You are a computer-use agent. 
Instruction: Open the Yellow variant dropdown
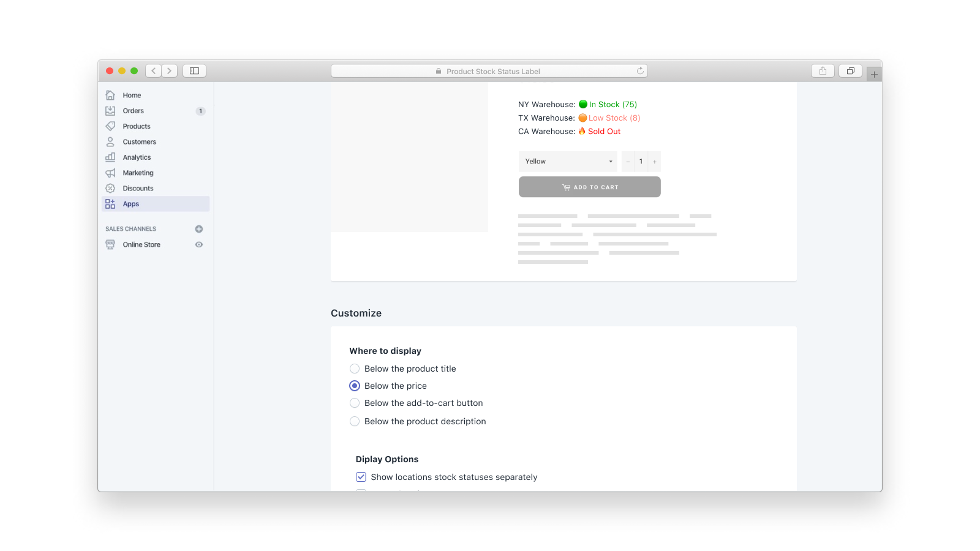567,161
